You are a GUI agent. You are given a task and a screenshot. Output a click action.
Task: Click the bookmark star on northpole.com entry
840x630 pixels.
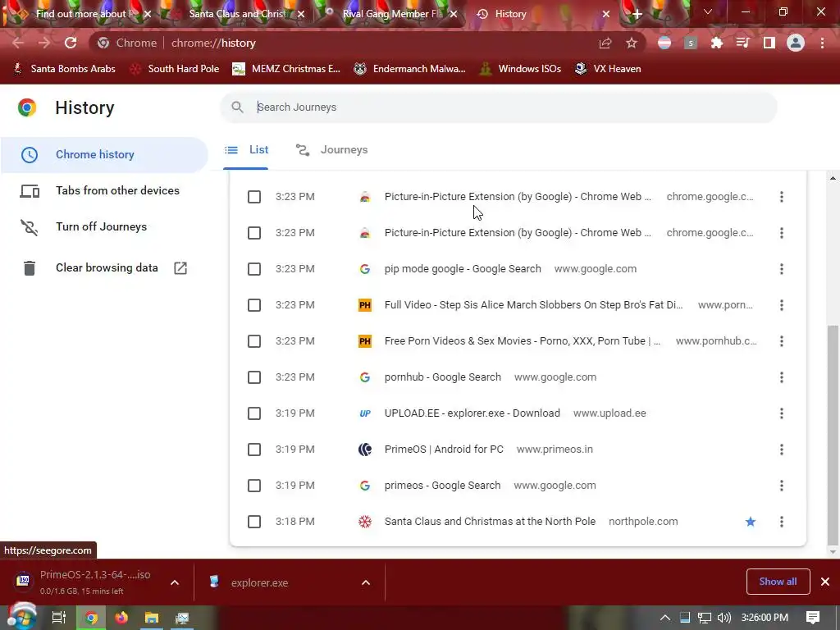click(x=751, y=522)
